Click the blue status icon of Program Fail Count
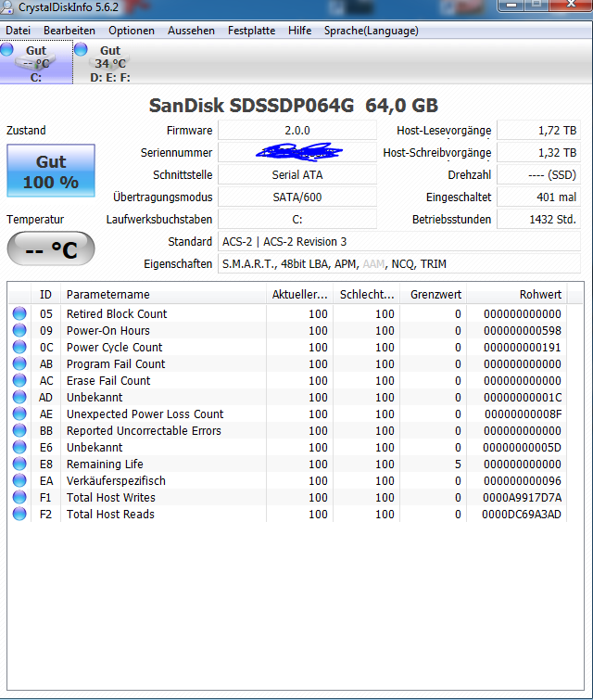The image size is (593, 700). [19, 363]
